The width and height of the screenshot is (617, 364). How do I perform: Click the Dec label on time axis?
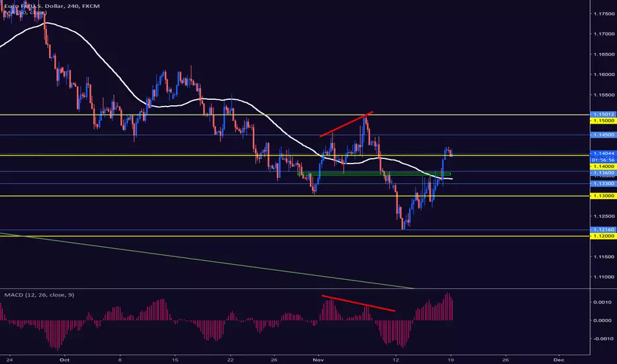tap(558, 359)
